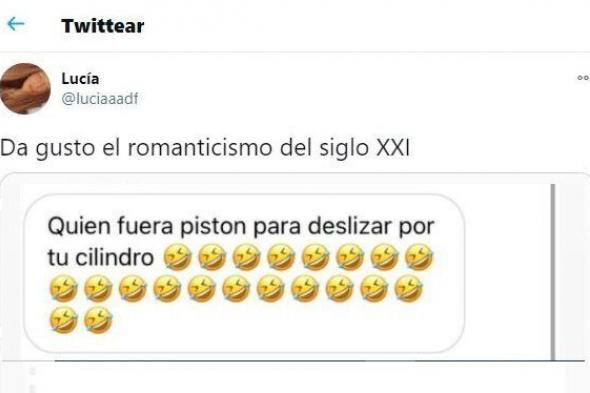Screen dimensions: 590x393
Task: Open the Lucía display name link
Action: [x=80, y=78]
